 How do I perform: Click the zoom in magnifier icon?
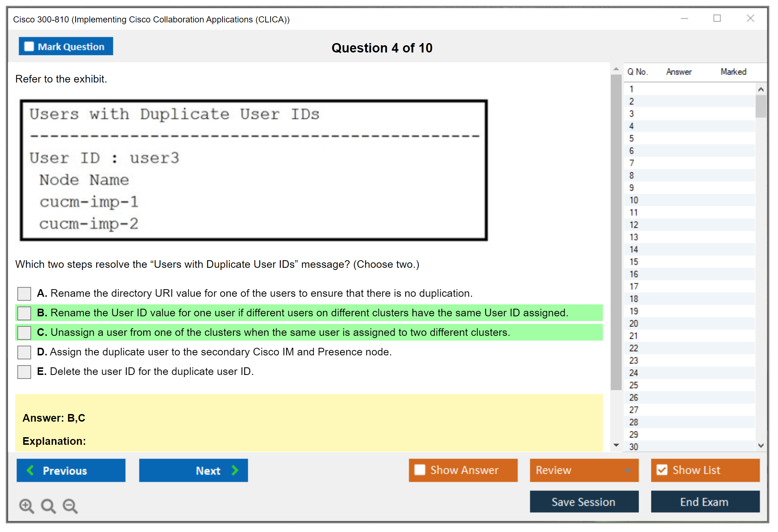tap(26, 506)
